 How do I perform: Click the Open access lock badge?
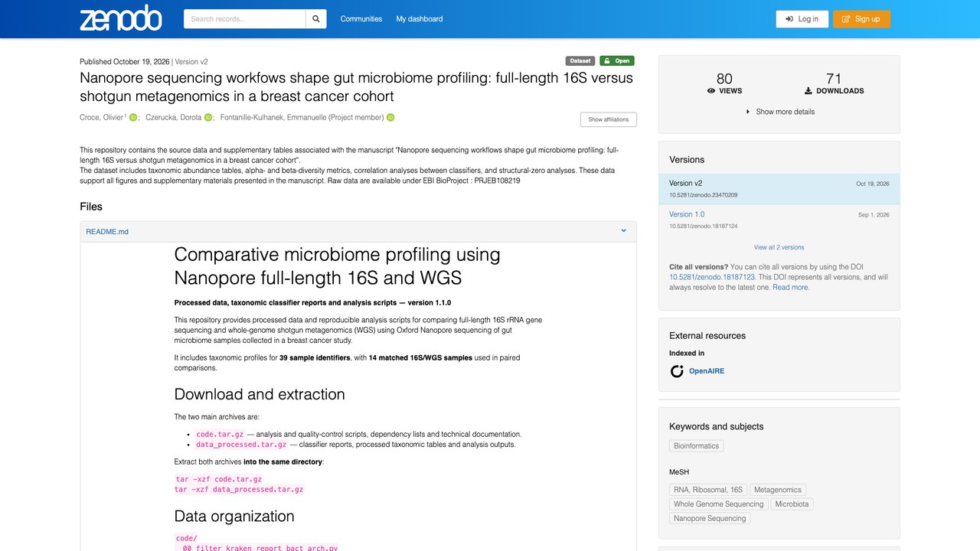(x=616, y=61)
